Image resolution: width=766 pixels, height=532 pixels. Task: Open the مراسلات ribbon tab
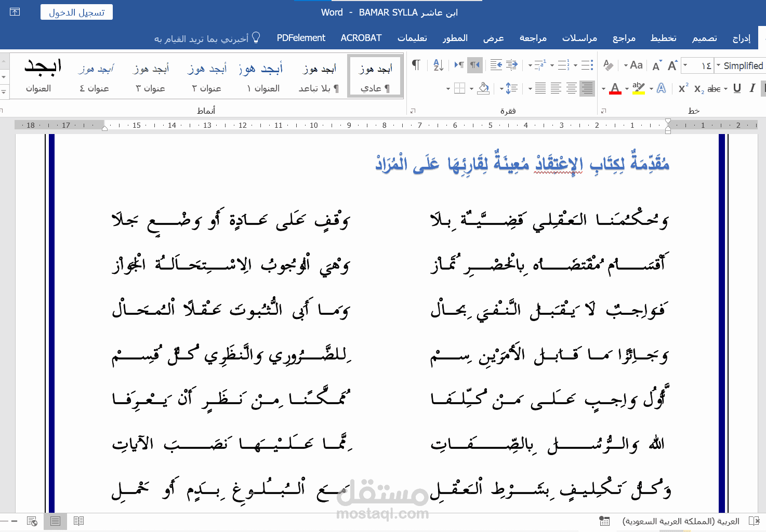click(579, 38)
